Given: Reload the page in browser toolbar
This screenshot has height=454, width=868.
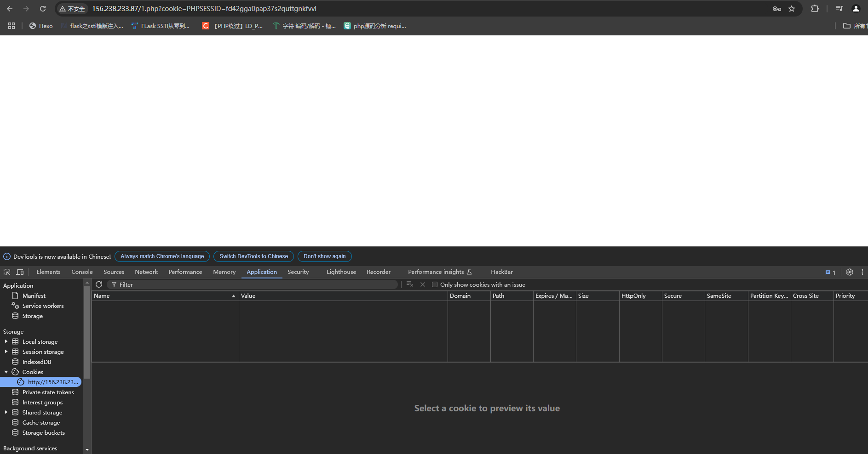Looking at the screenshot, I should 43,9.
